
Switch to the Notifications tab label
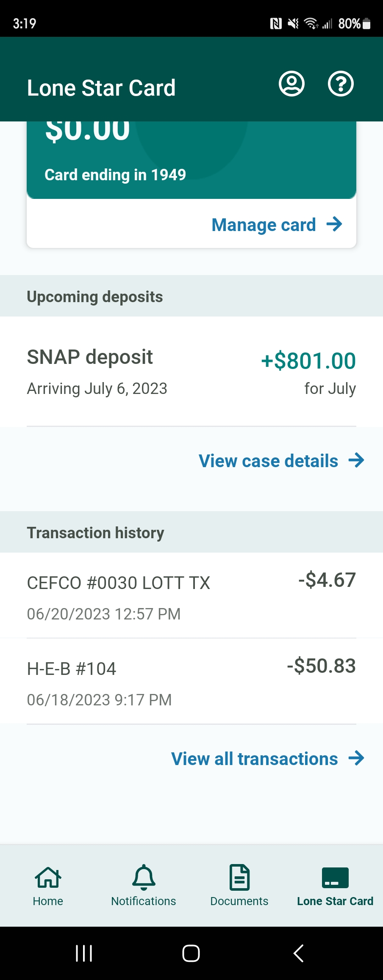point(144,901)
